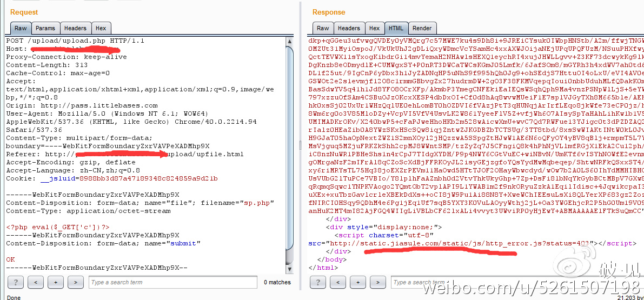Image resolution: width=644 pixels, height=300 pixels.
Task: Go to previous match in request panel
Action: point(35,282)
